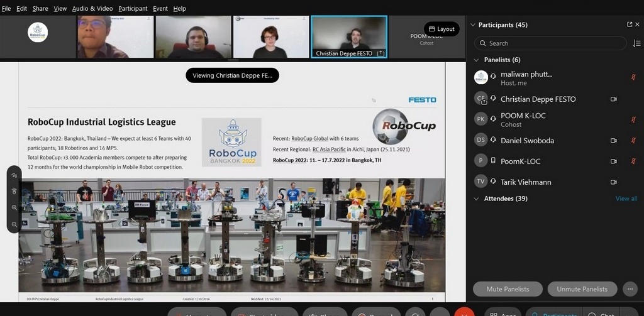This screenshot has width=644, height=316.
Task: Click the P avatar for PoomK-LOC
Action: tap(481, 160)
